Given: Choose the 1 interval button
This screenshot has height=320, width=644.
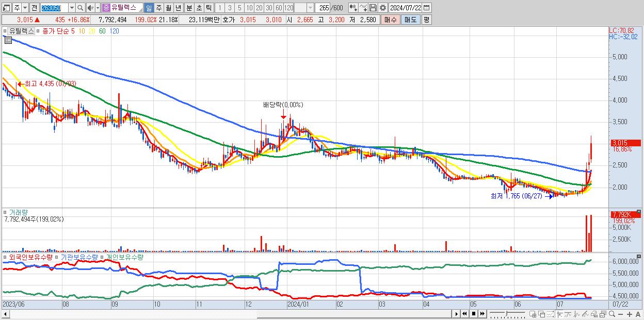Looking at the screenshot, I should click(219, 8).
